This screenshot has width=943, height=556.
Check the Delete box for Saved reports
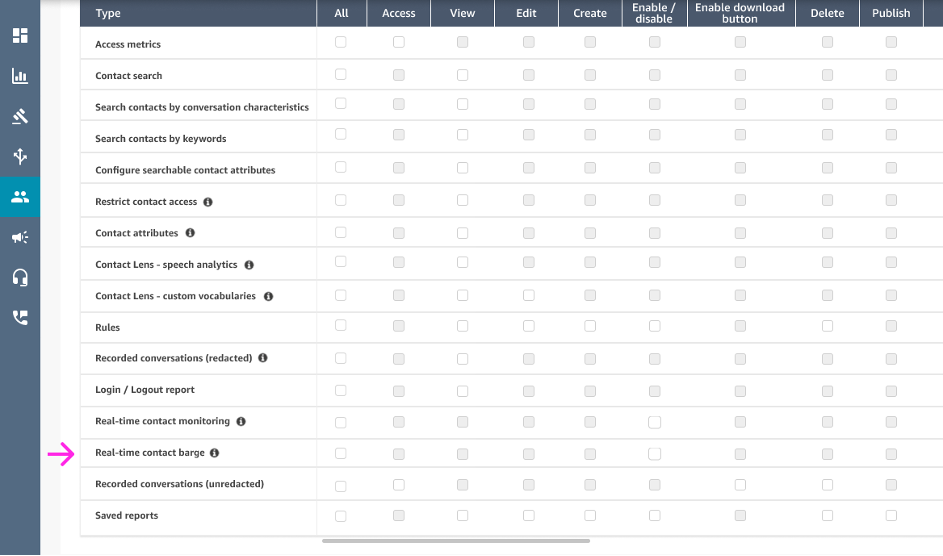(828, 516)
